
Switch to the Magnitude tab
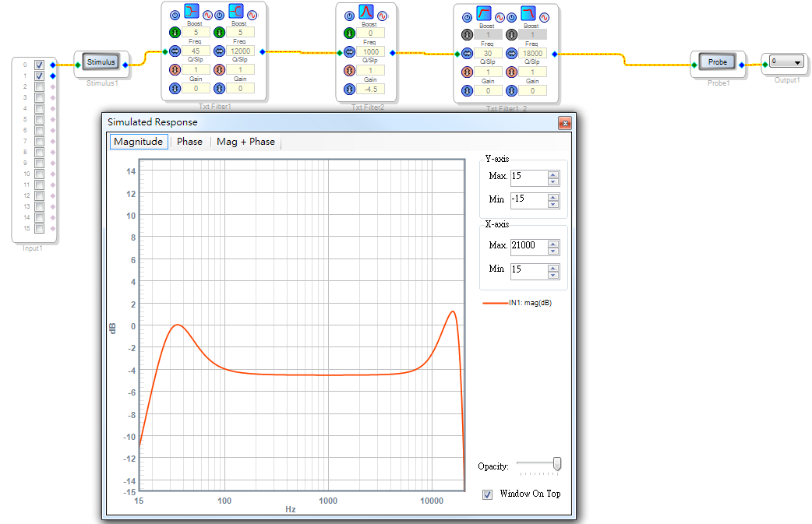click(138, 142)
